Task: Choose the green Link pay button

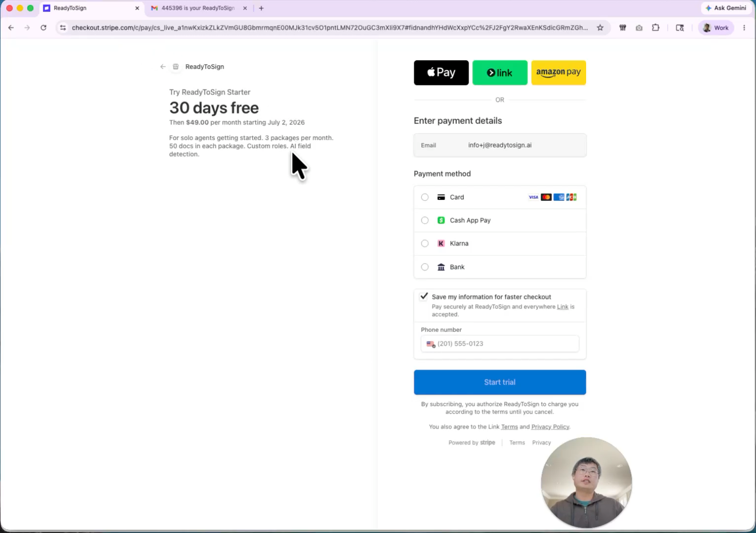Action: 500,73
